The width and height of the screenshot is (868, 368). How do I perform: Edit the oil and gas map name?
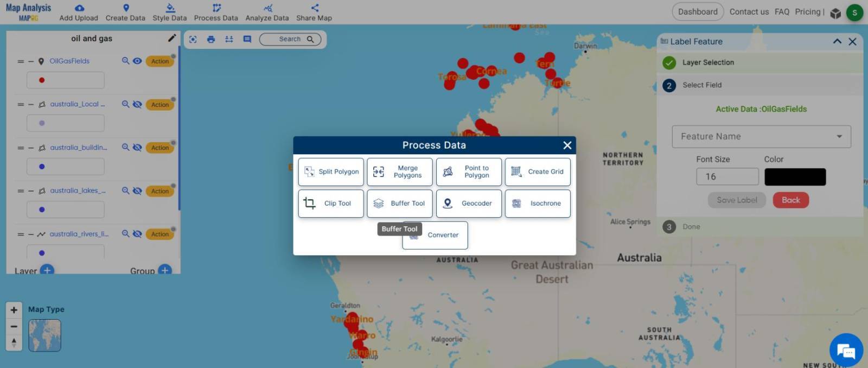[x=172, y=38]
